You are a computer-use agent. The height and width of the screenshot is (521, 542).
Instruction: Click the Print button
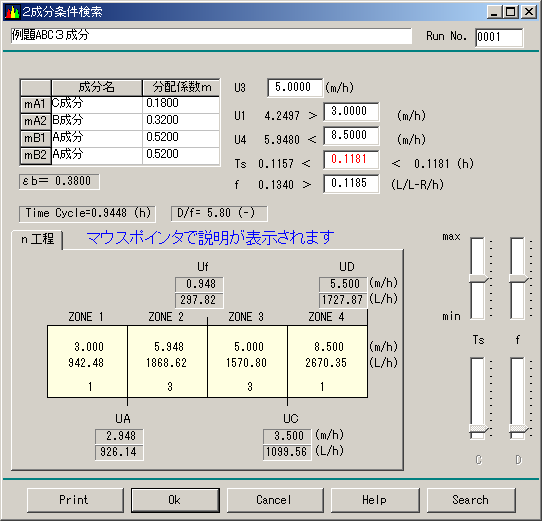(75, 500)
